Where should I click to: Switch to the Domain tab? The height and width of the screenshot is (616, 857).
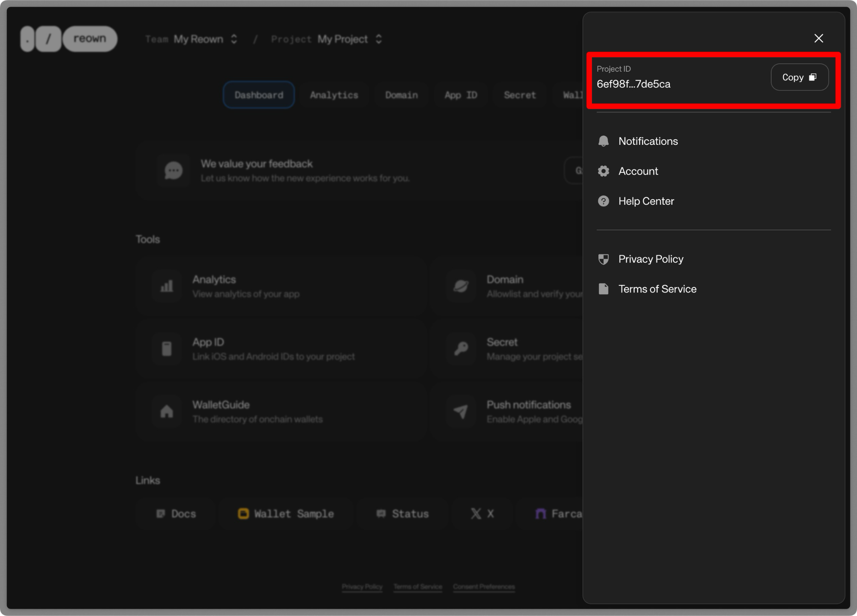click(402, 95)
